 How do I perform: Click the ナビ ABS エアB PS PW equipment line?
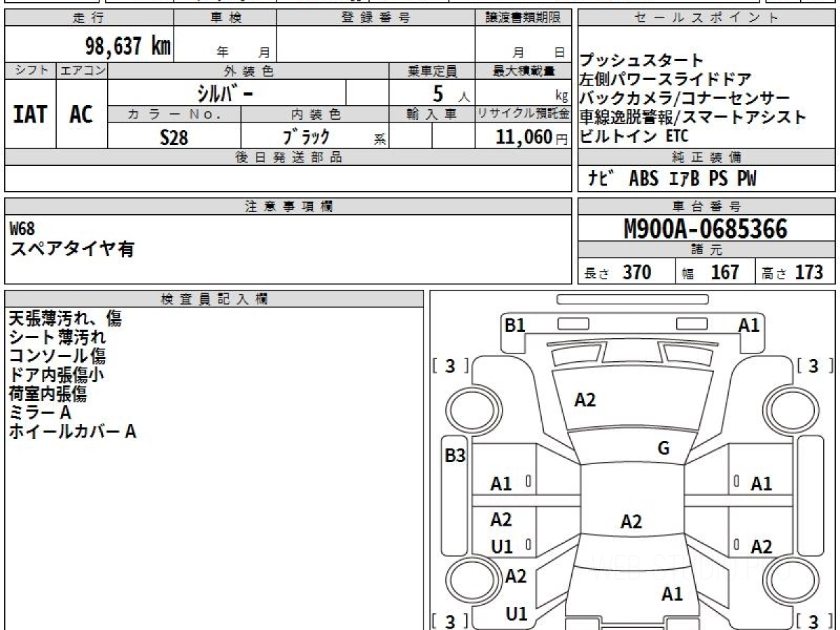(x=671, y=178)
